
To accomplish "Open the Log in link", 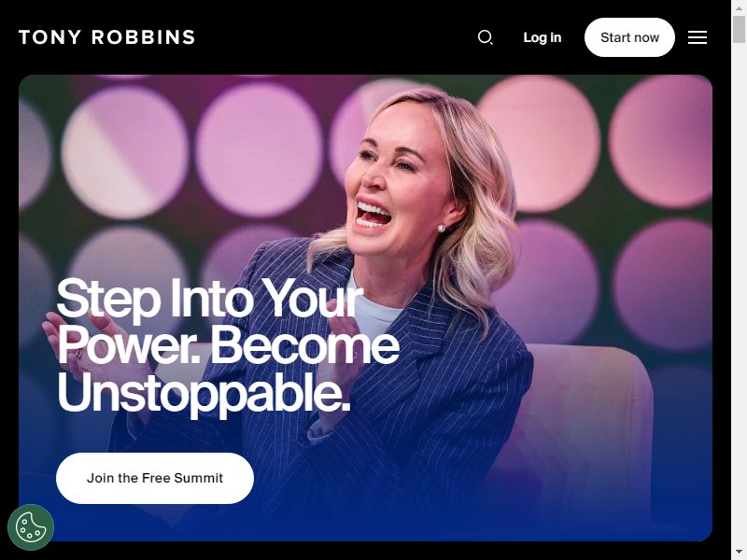I will click(543, 37).
